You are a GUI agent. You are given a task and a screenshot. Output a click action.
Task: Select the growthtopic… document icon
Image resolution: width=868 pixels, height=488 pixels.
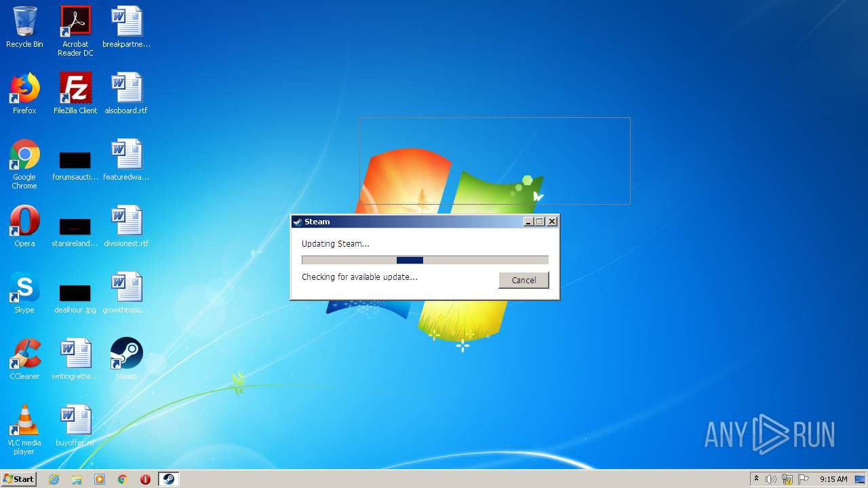[x=127, y=293]
